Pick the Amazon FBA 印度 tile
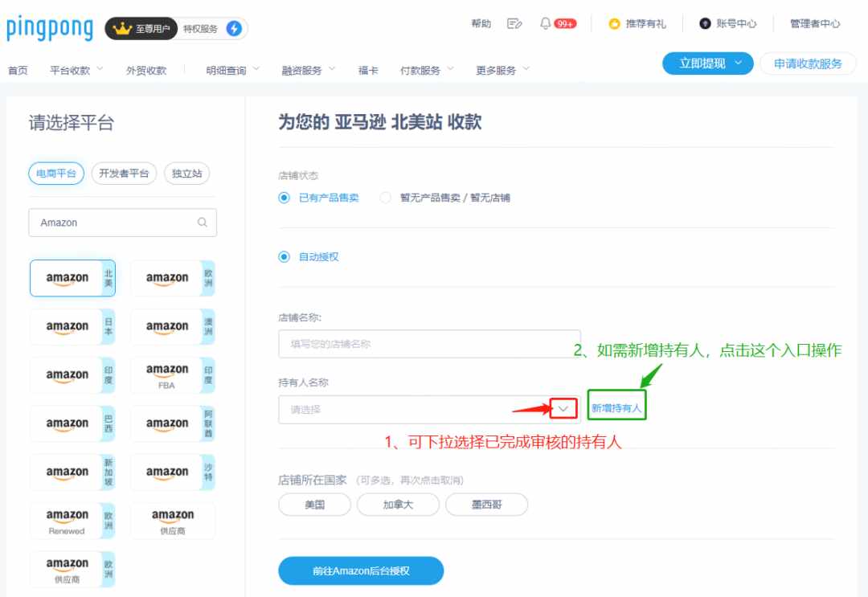 click(173, 375)
